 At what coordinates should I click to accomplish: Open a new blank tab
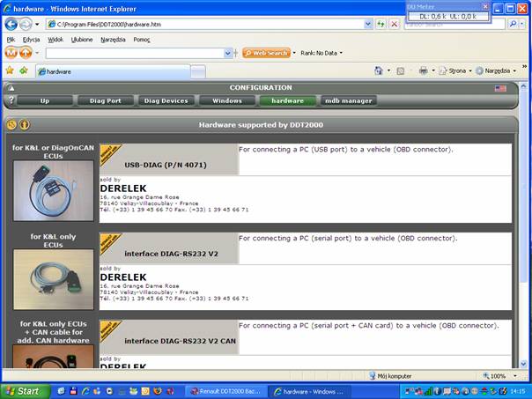198,72
